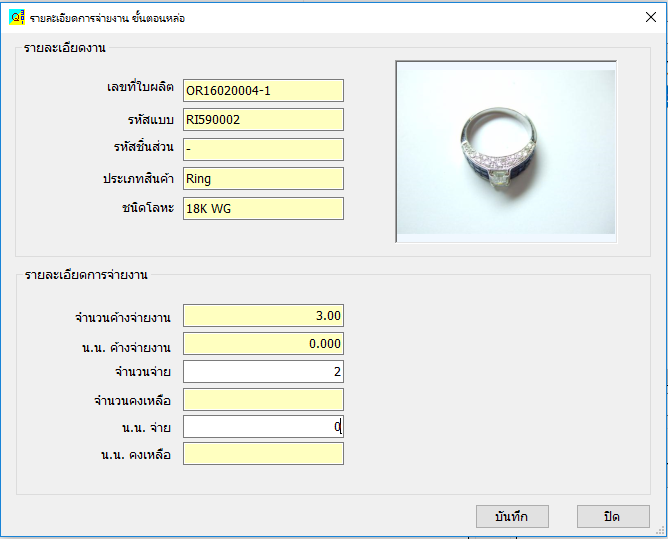Click the ring product photo thumbnail
Screen dimensions: 668x539
[x=505, y=151]
